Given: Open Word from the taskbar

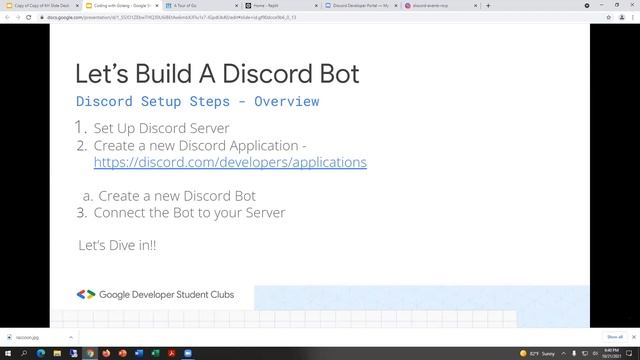Looking at the screenshot, I should 139,353.
